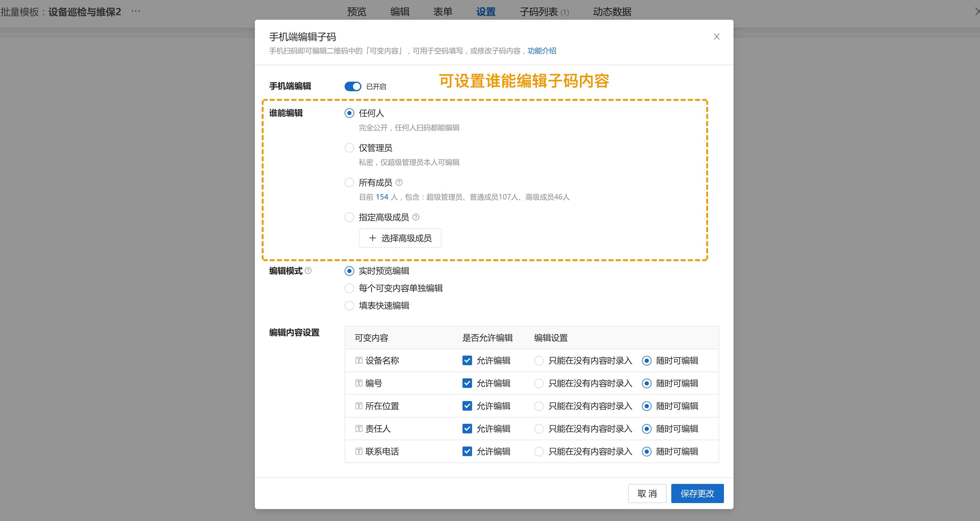Uncheck 允许编辑 for 责任人
Image resolution: width=980 pixels, height=521 pixels.
tap(467, 428)
